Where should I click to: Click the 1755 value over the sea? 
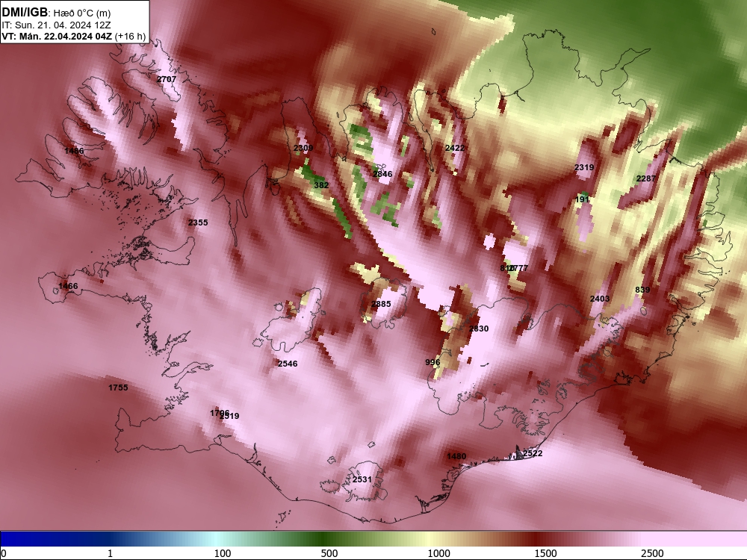118,387
